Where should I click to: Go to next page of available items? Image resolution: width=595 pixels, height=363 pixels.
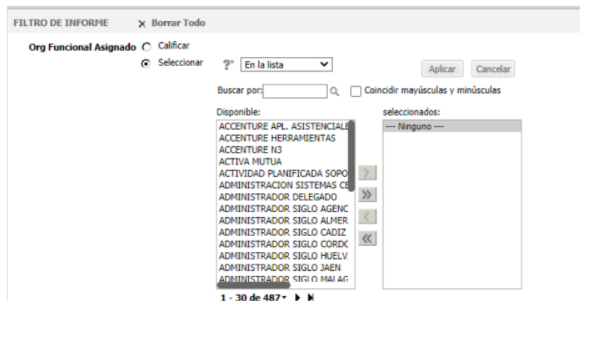pos(298,298)
